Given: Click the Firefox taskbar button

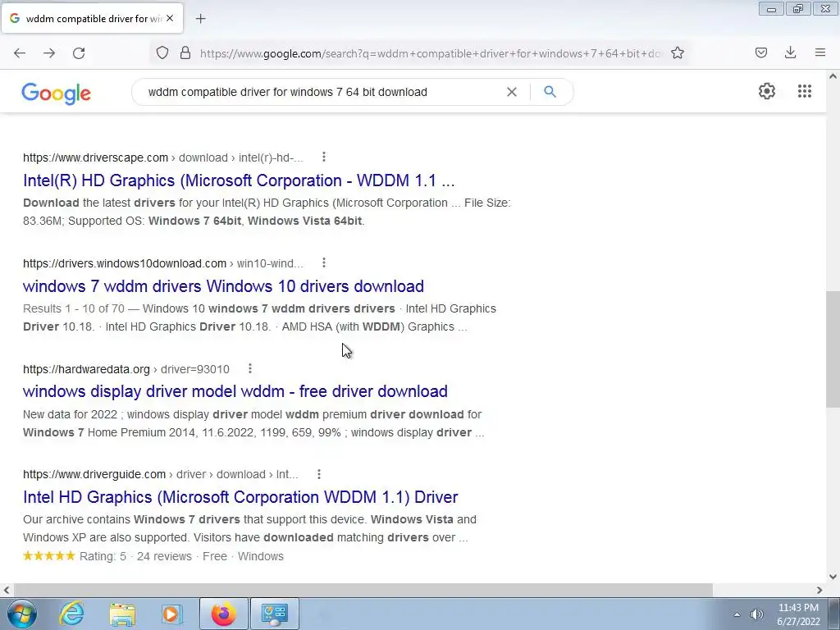Looking at the screenshot, I should tap(223, 614).
